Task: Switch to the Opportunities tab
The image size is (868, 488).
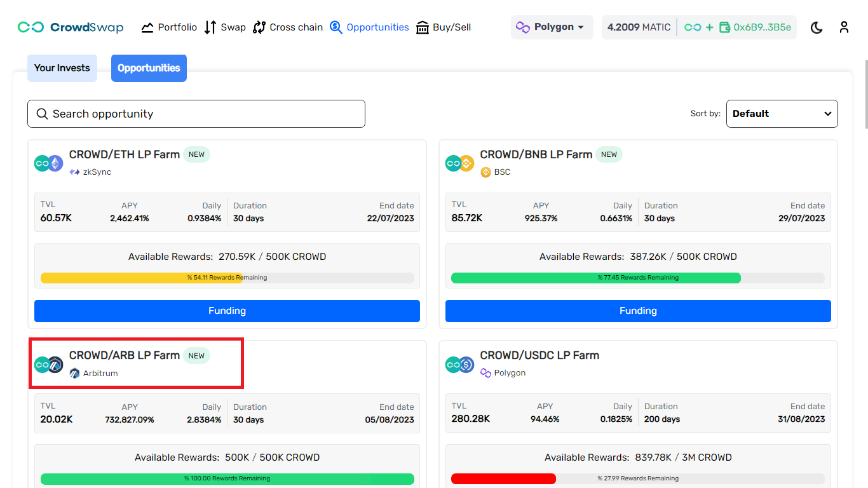Action: 149,68
